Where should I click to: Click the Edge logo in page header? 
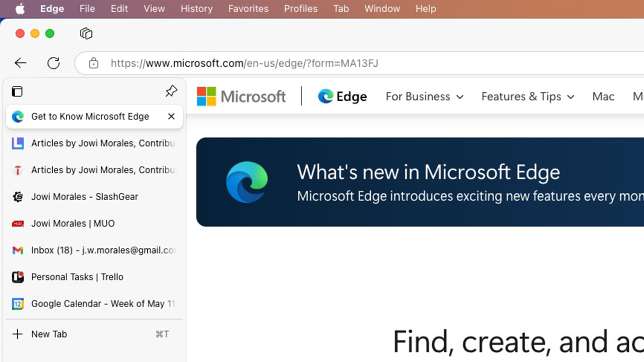pos(342,97)
